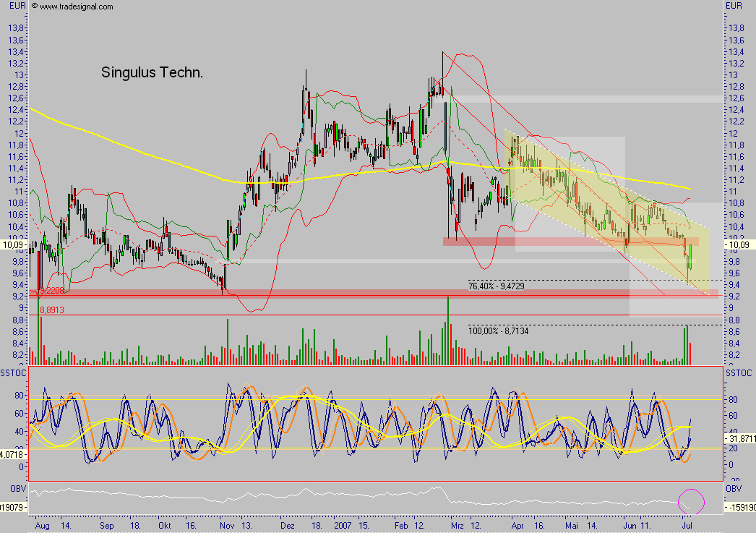Click the EUR currency label top right
This screenshot has width=756, height=533.
(x=734, y=6)
